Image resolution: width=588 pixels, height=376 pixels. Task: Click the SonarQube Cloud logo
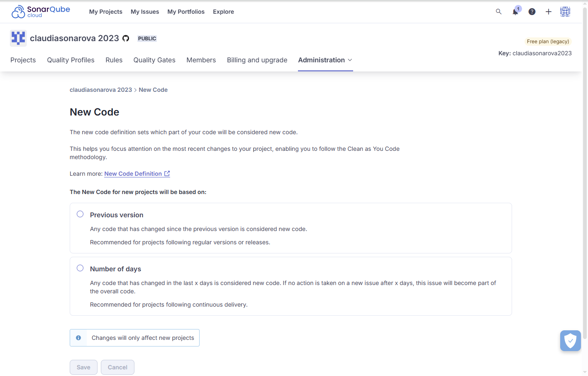click(x=40, y=11)
